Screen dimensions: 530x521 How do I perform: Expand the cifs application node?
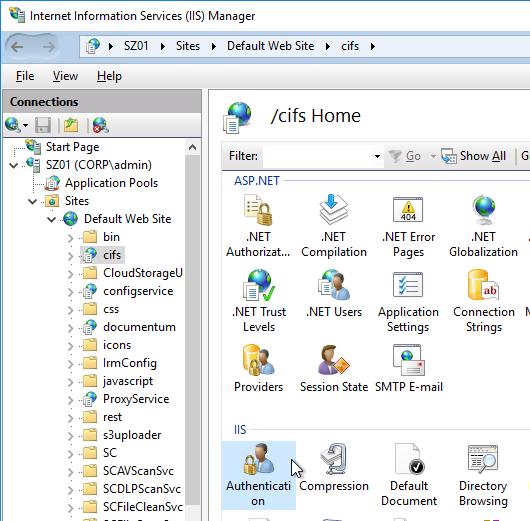[70, 256]
